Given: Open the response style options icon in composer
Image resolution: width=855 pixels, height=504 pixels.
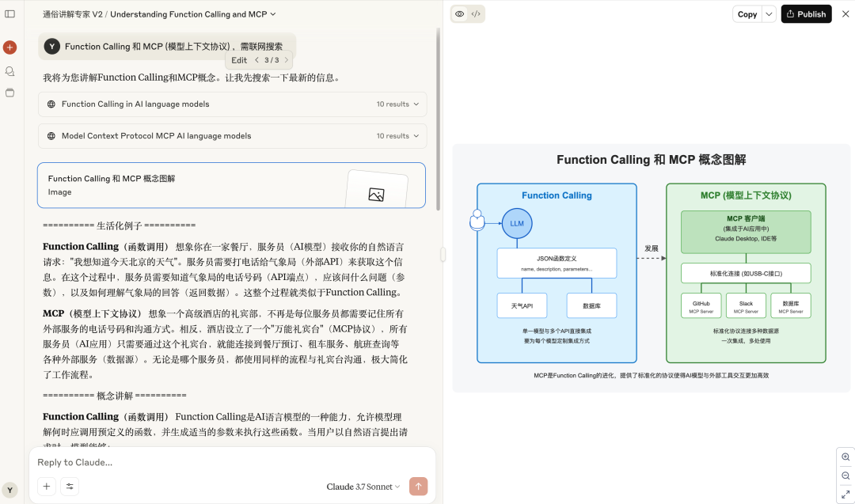Looking at the screenshot, I should click(69, 486).
